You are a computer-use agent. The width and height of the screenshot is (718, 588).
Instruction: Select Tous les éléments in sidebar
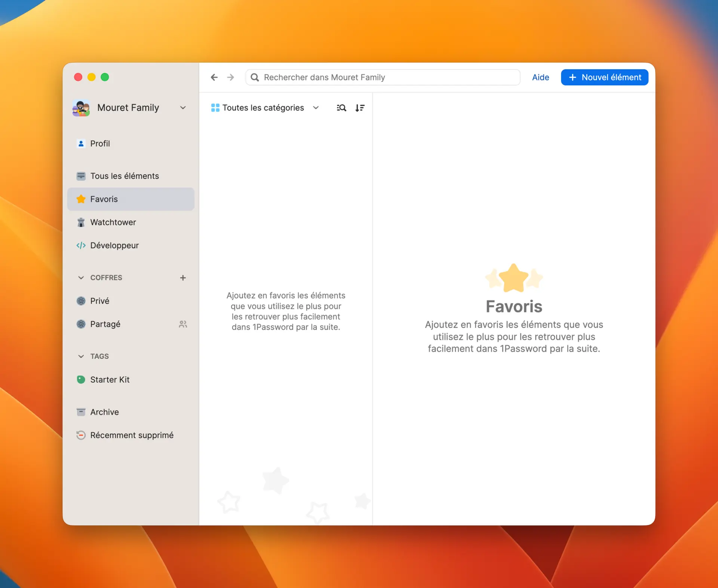point(124,176)
